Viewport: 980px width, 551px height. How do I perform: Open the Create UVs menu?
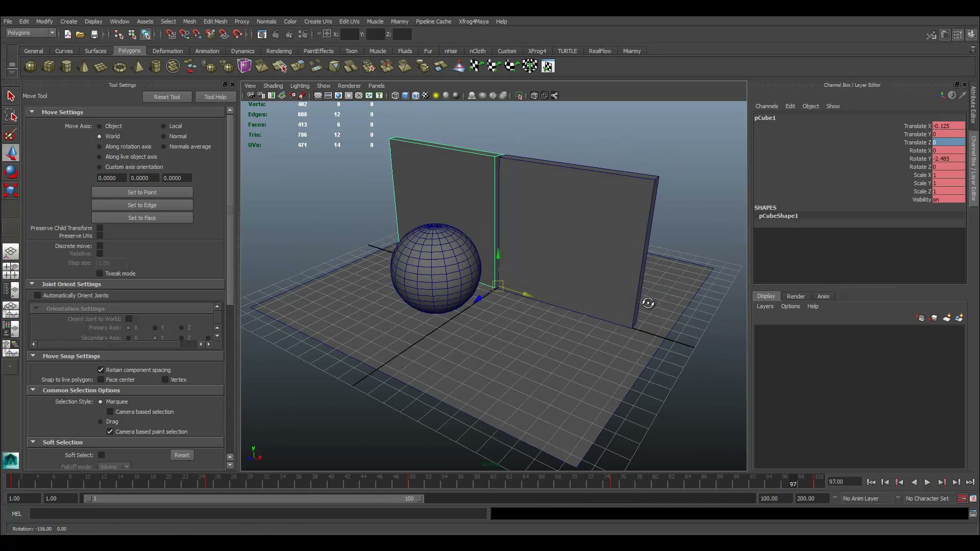click(318, 21)
